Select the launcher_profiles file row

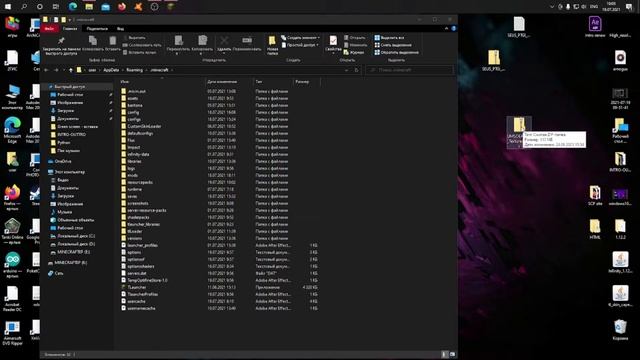coord(219,245)
